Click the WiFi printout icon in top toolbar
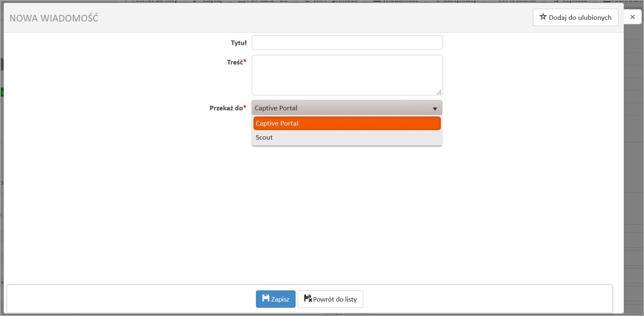Viewport: 644px width, 316px height. pyautogui.click(x=307, y=1)
